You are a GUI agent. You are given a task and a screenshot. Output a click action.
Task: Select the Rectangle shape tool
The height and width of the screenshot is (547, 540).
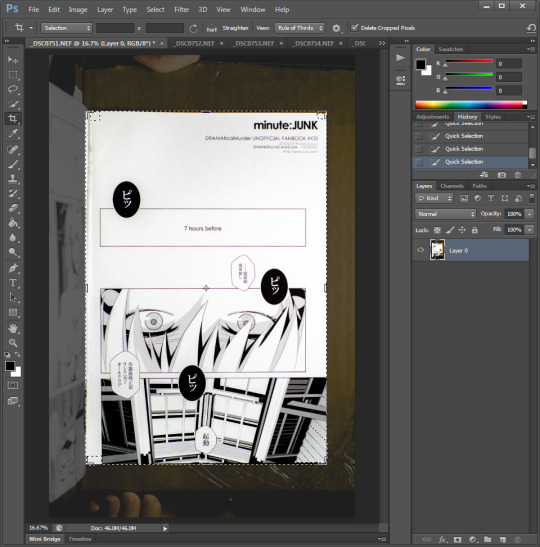(x=13, y=312)
